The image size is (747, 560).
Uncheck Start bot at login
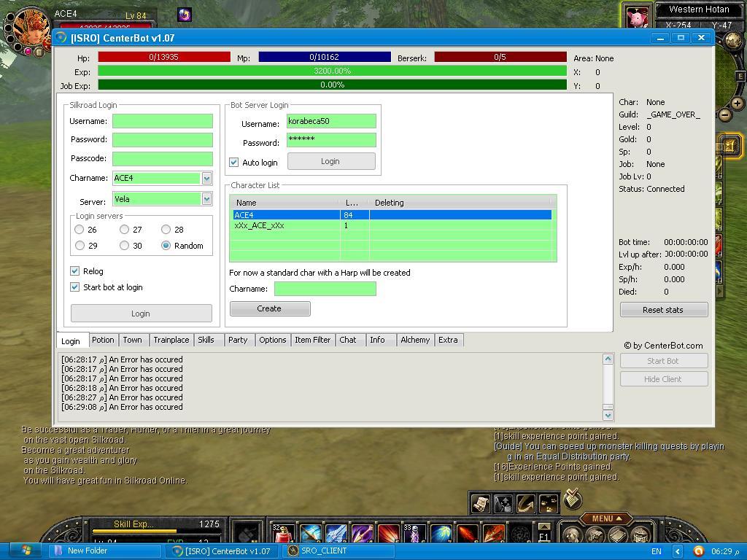(x=75, y=287)
